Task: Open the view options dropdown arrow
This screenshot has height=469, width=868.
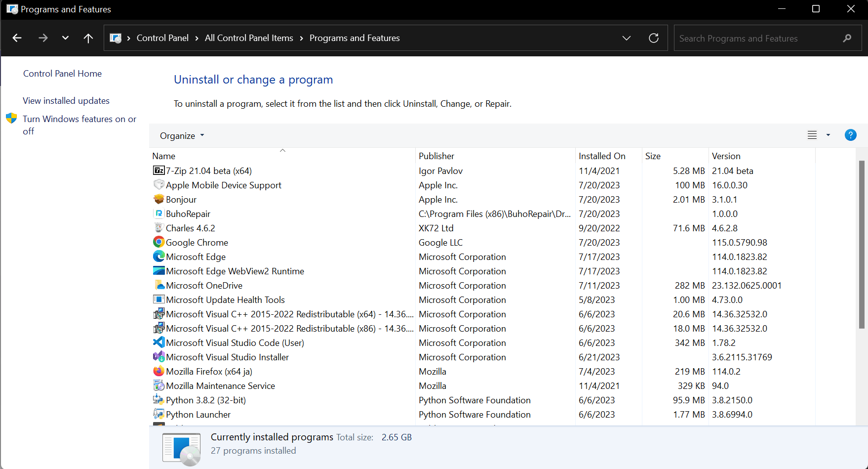Action: click(828, 135)
